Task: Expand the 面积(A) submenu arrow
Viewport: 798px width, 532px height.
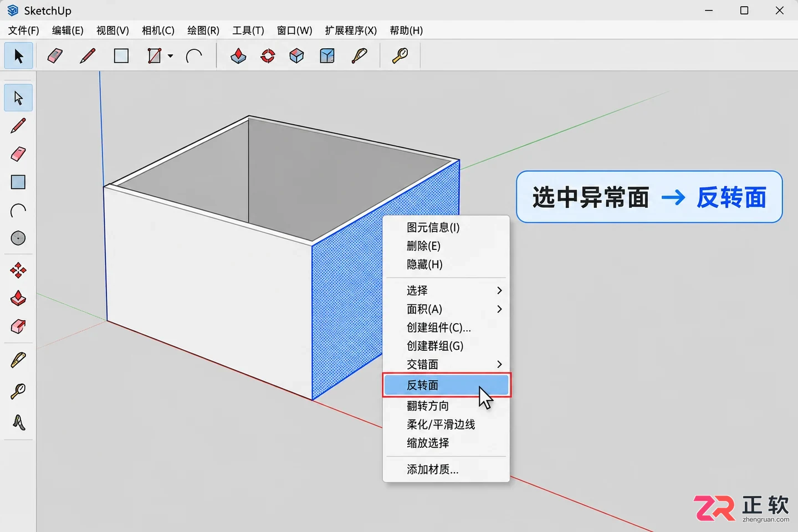Action: tap(499, 309)
